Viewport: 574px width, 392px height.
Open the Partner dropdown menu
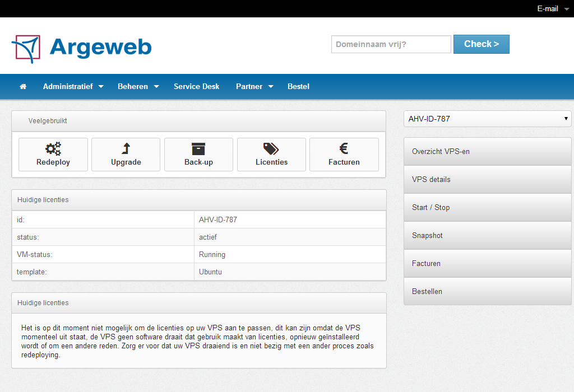pyautogui.click(x=254, y=87)
